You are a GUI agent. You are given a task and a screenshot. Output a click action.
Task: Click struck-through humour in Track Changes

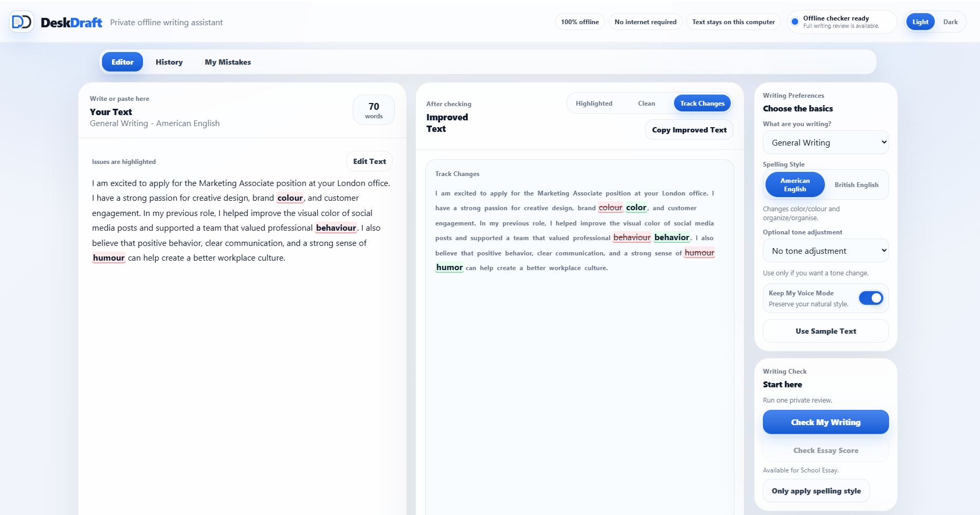699,253
